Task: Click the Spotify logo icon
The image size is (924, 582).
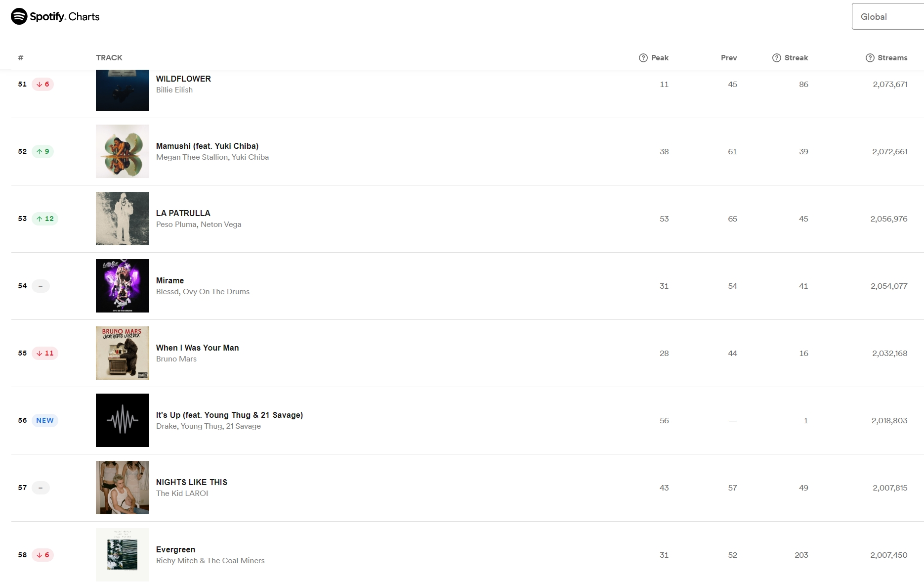Action: point(19,16)
